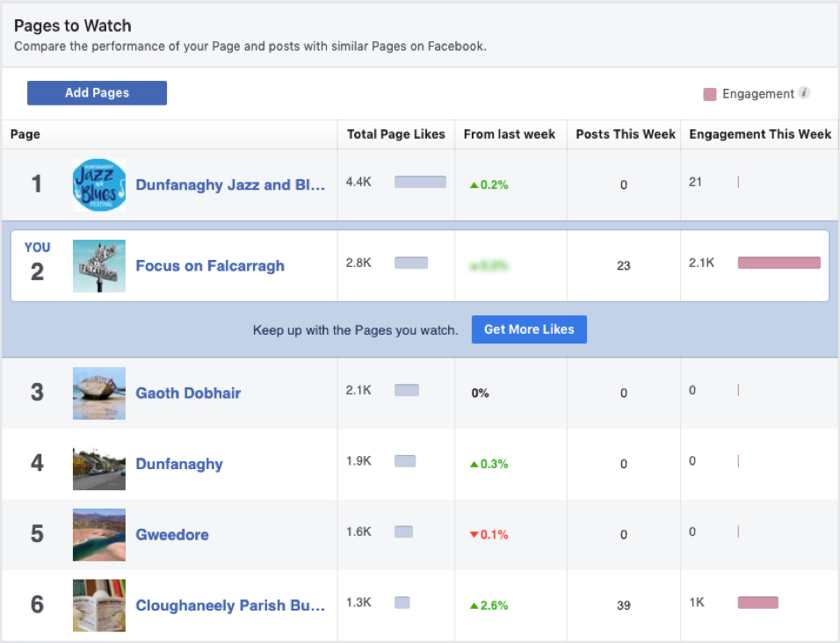
Task: Open the Focus on Falcarragh page link
Action: pos(210,265)
